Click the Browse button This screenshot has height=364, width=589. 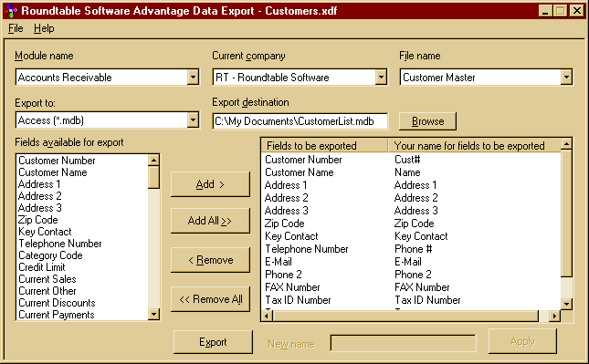(428, 121)
